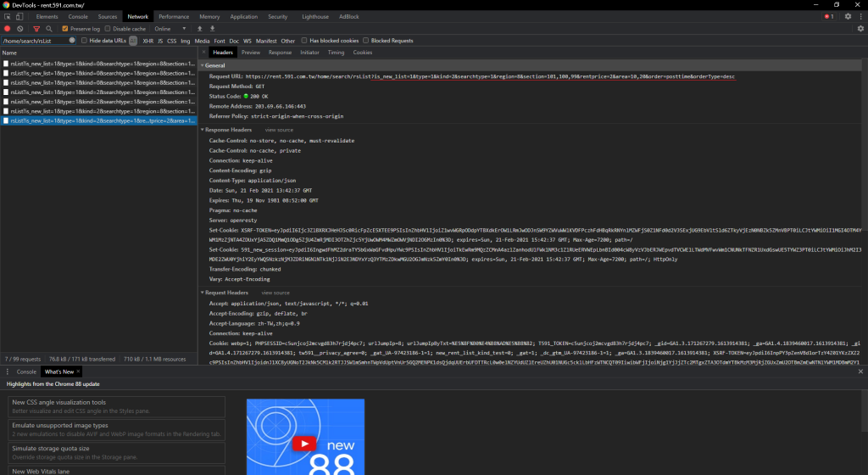Filter requests by Img
The width and height of the screenshot is (868, 475).
click(185, 41)
